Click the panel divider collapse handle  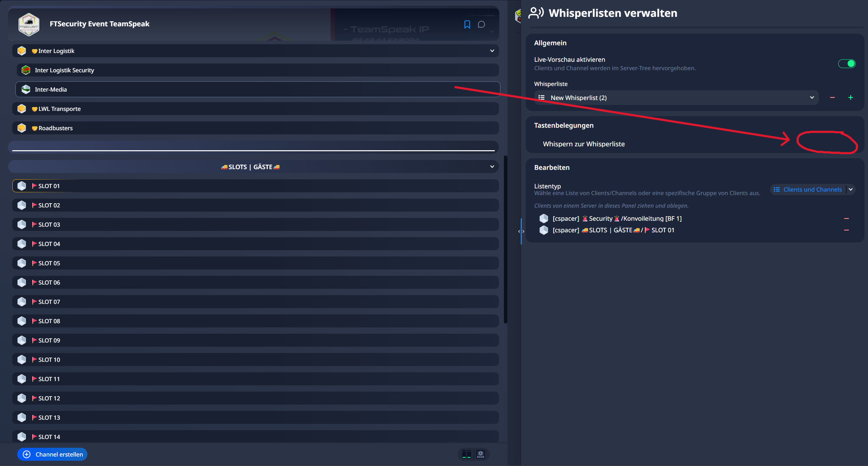[x=521, y=231]
